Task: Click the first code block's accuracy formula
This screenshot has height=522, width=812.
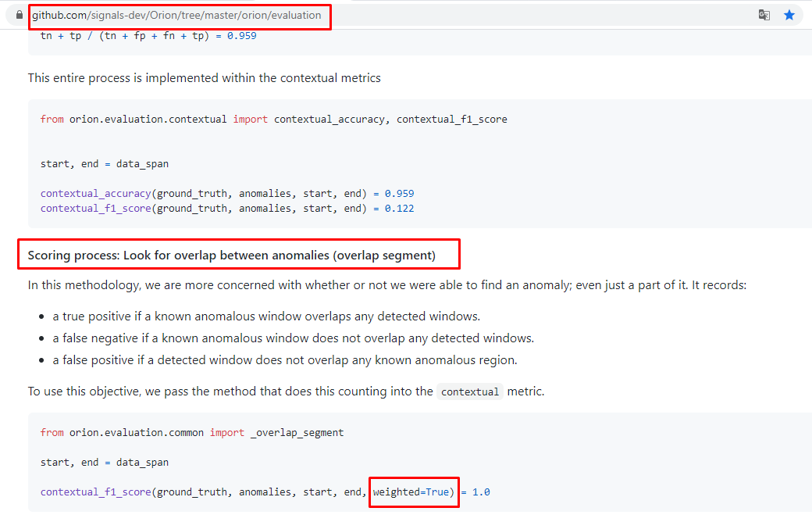Action: coord(148,35)
